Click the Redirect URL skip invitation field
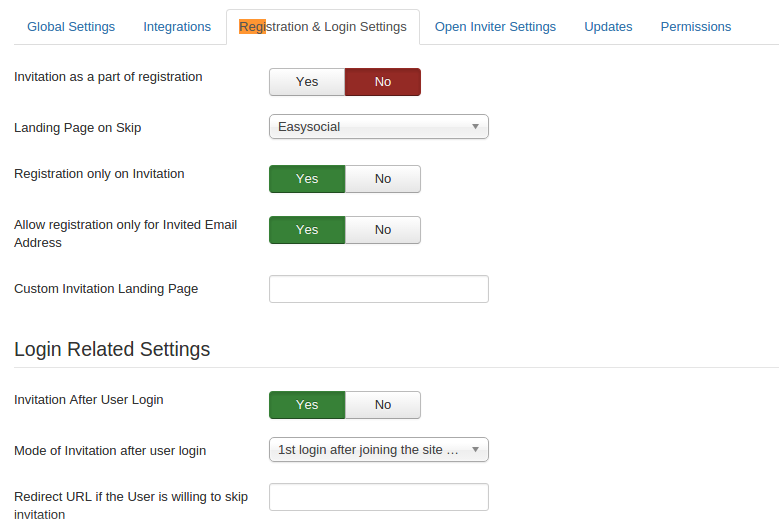The height and width of the screenshot is (528, 779). pos(378,497)
